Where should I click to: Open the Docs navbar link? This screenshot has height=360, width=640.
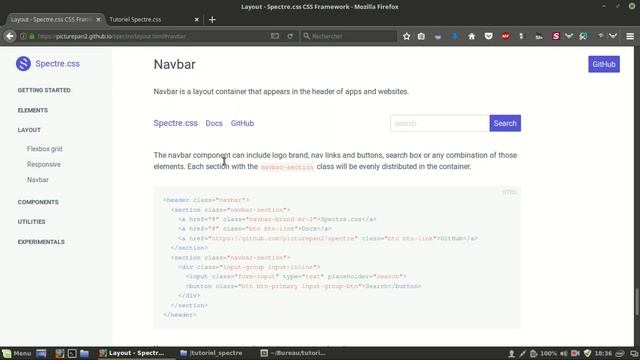214,123
